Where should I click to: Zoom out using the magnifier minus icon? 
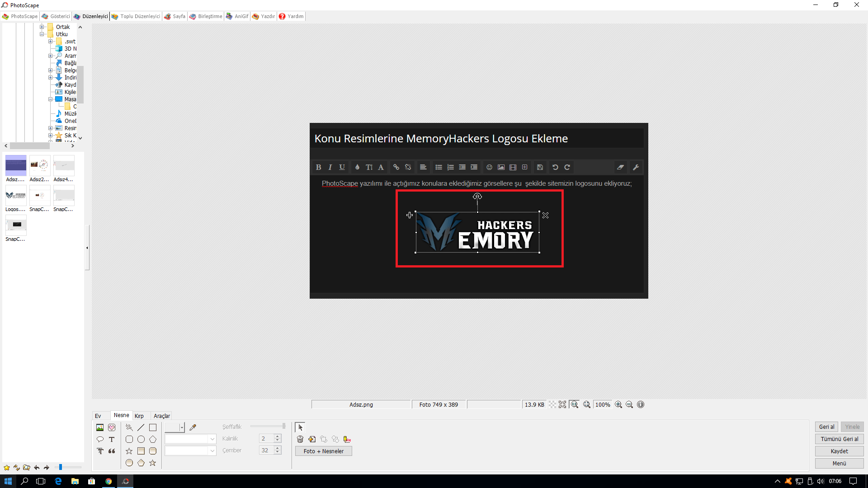(x=629, y=405)
